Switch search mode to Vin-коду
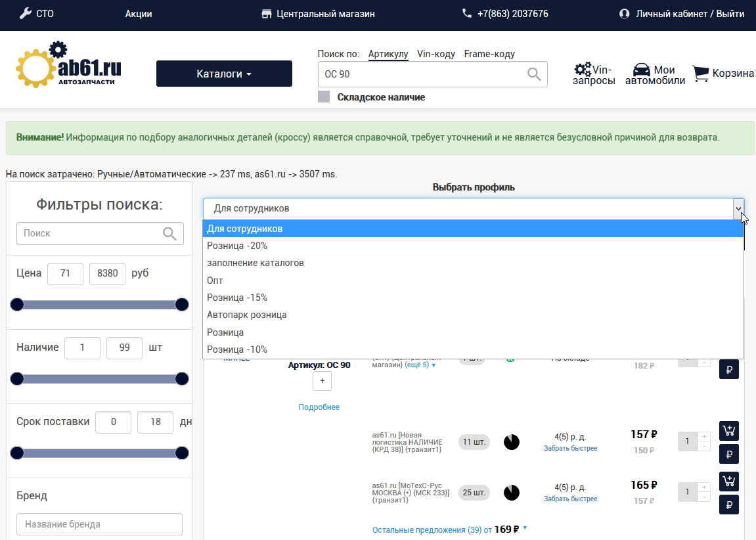The width and height of the screenshot is (756, 540). [x=436, y=54]
